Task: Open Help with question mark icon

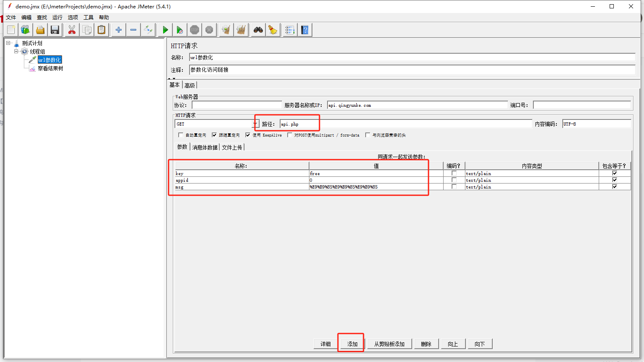Action: 305,30
